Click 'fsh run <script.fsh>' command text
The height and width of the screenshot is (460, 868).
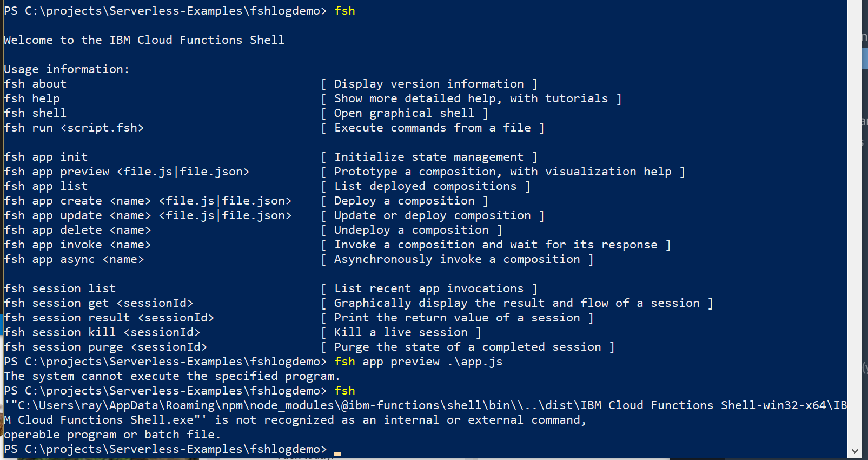[74, 128]
